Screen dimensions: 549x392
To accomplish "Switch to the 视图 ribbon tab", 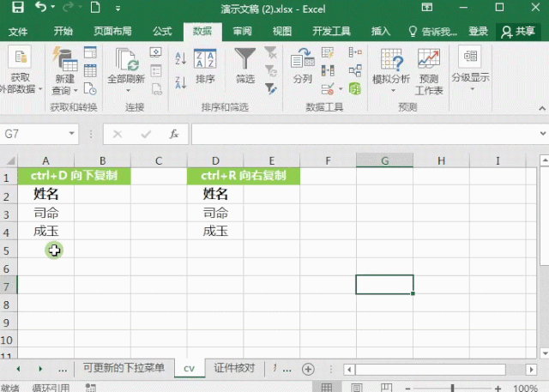I will [282, 32].
